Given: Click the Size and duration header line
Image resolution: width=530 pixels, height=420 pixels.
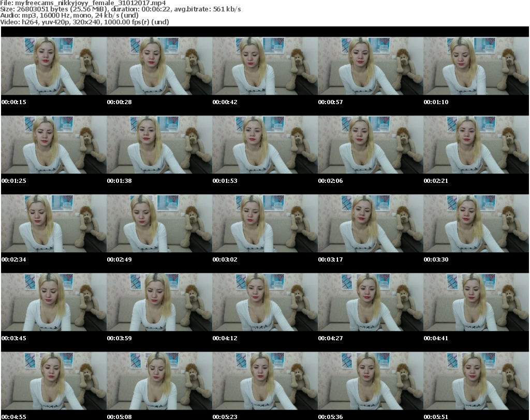Looking at the screenshot, I should click(x=120, y=9).
